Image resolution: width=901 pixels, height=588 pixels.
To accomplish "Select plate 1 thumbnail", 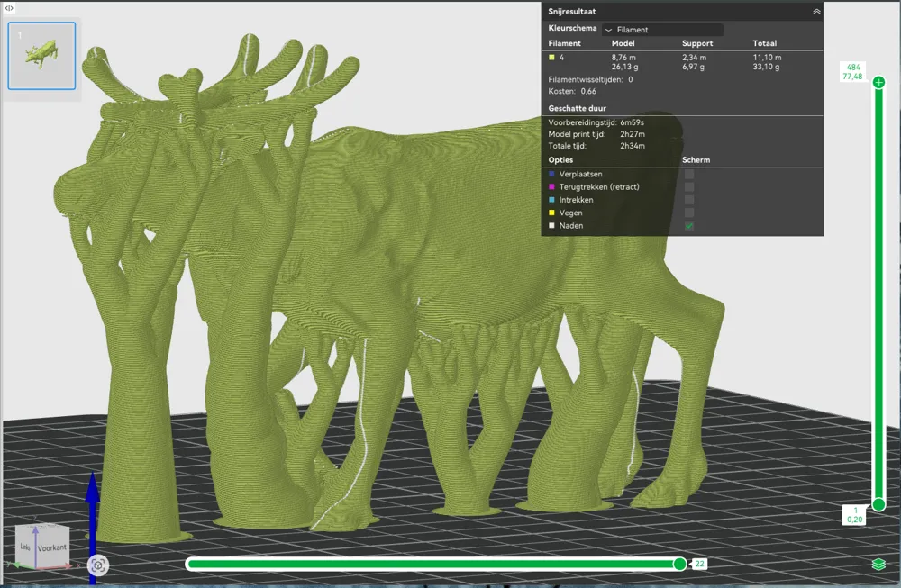I will pyautogui.click(x=41, y=56).
